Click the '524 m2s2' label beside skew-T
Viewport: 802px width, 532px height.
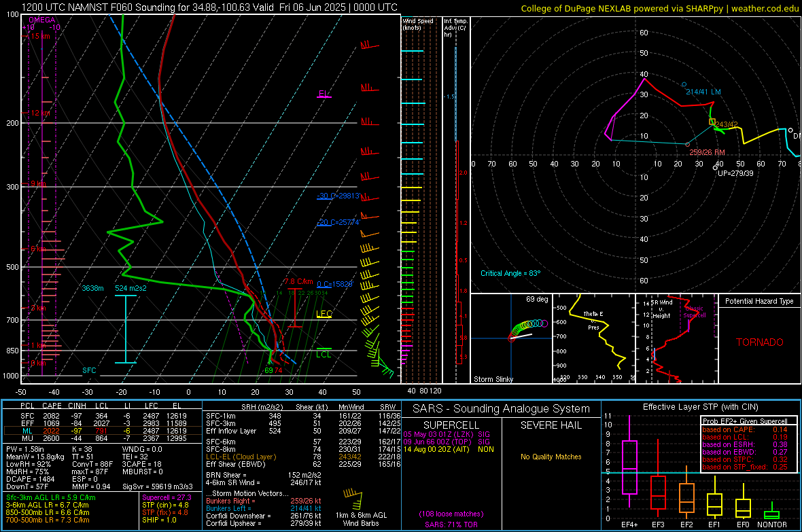coord(130,289)
